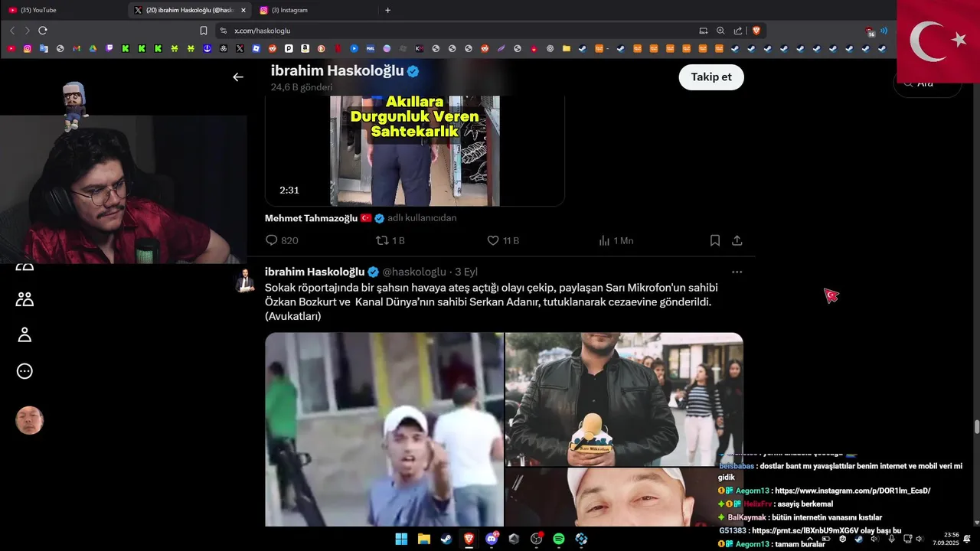Click the account avatar in X sidebar
980x551 pixels.
click(x=30, y=420)
